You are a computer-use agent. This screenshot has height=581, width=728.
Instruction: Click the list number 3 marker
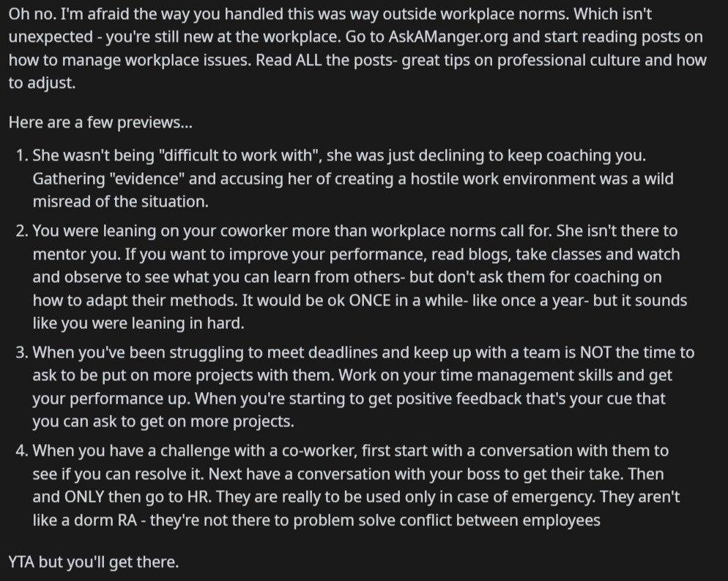22,352
